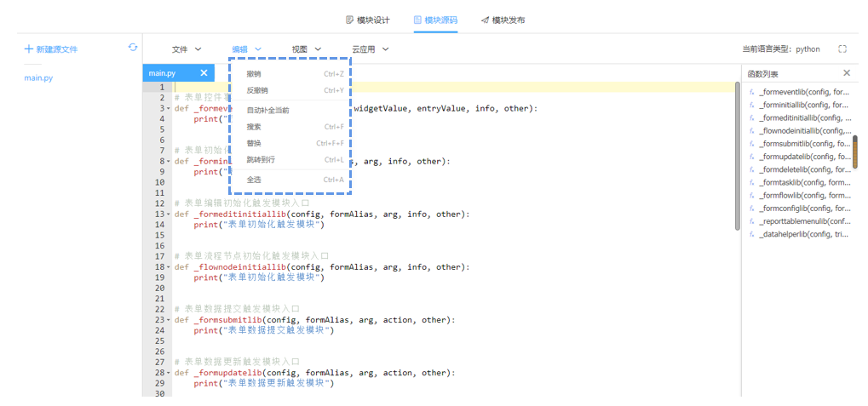Select _formsubmitlib in function list
The width and height of the screenshot is (868, 406).
tap(804, 144)
